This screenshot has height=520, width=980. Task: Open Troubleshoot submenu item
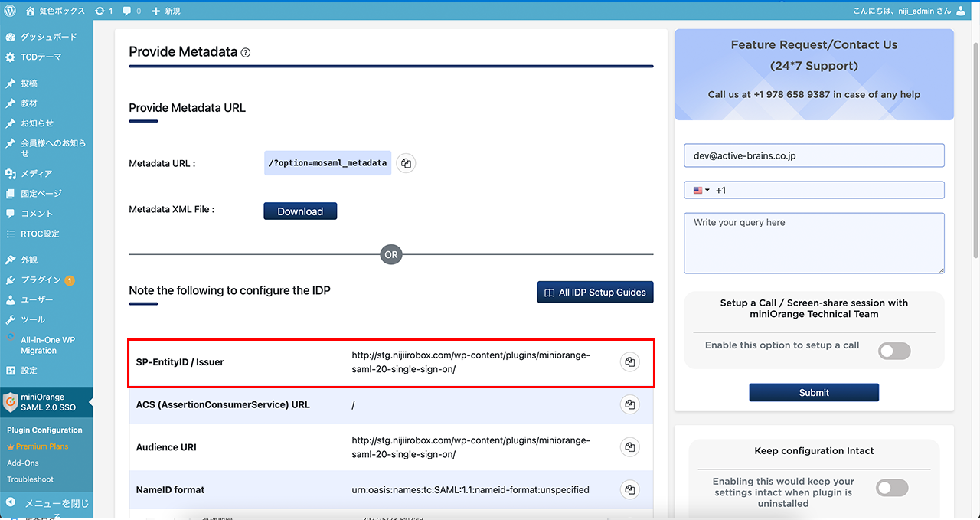tap(31, 479)
